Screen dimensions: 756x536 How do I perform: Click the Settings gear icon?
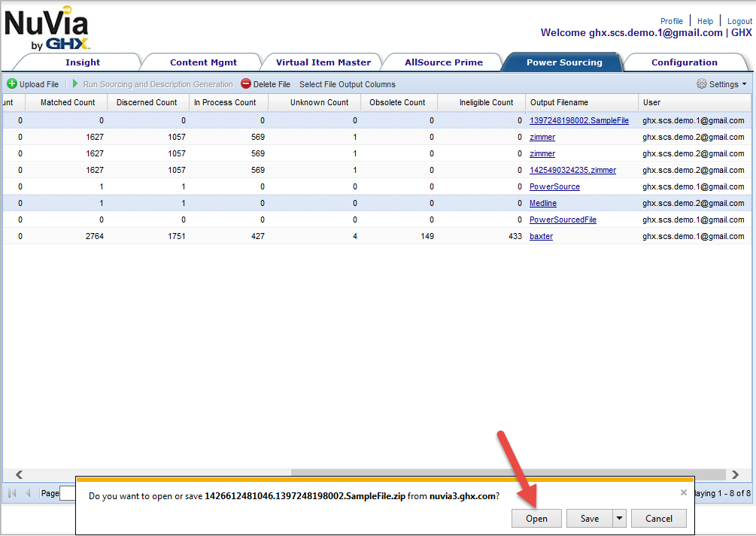click(x=702, y=84)
